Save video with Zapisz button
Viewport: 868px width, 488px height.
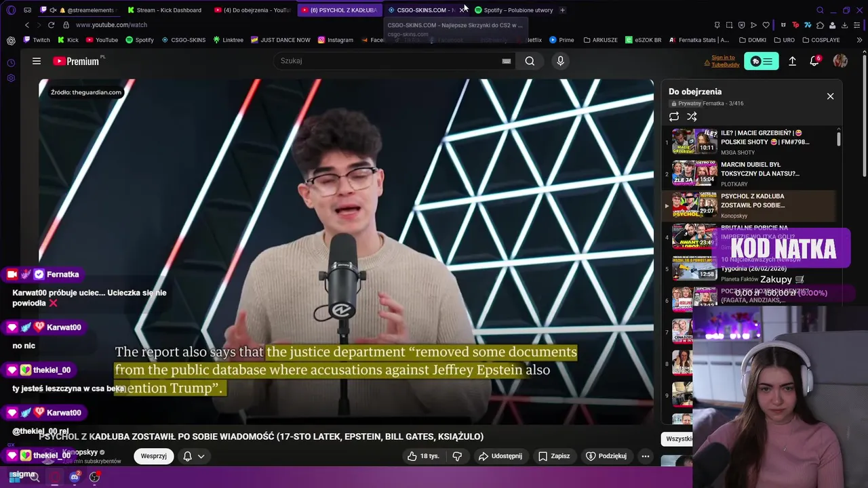click(x=554, y=456)
